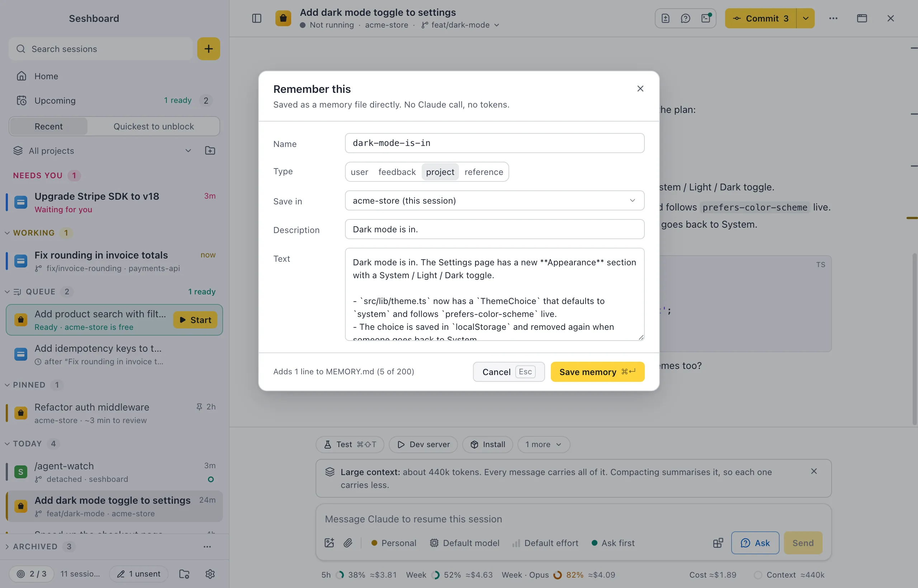Select the feedback memory type
This screenshot has width=918, height=588.
397,172
